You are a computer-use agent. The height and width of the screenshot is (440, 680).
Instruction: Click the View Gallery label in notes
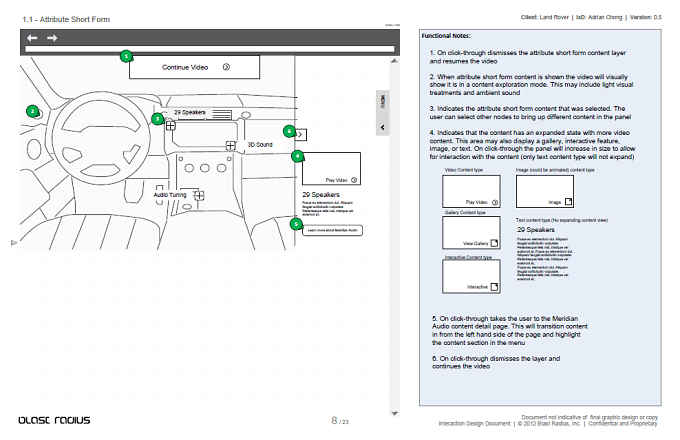(475, 244)
